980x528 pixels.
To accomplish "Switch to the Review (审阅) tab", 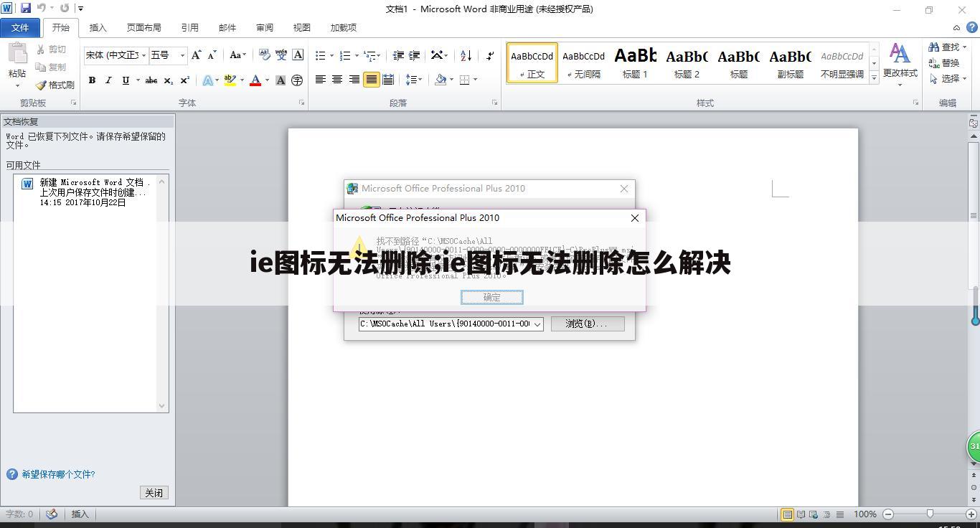I will click(x=264, y=28).
